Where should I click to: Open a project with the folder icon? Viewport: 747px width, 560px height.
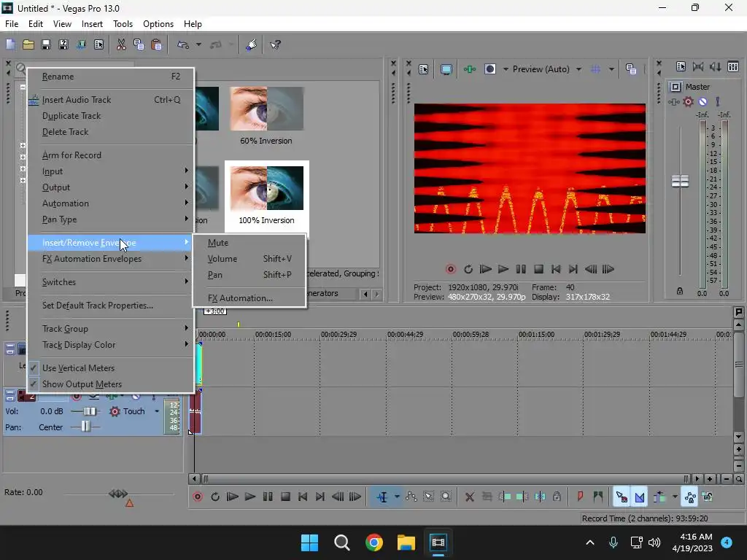[28, 44]
